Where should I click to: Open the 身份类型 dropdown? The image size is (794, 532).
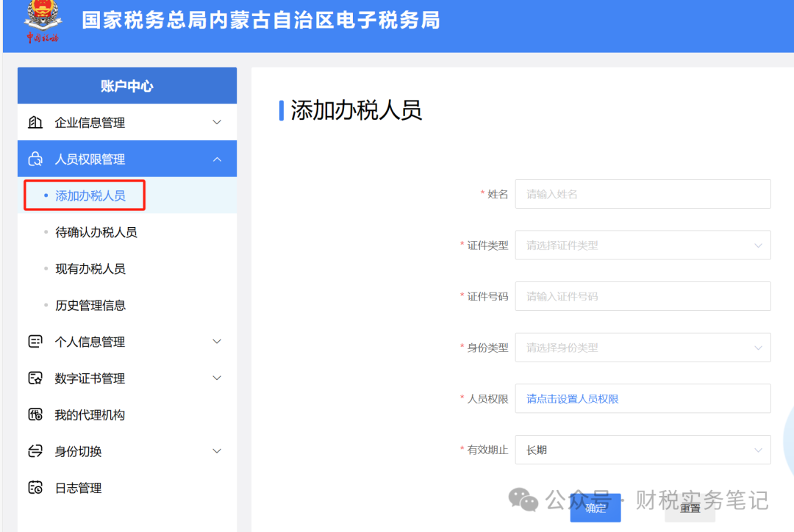643,348
